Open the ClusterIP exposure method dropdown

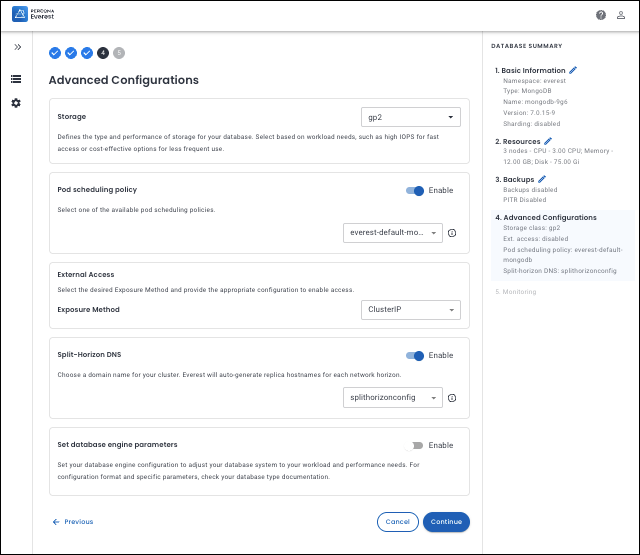410,310
